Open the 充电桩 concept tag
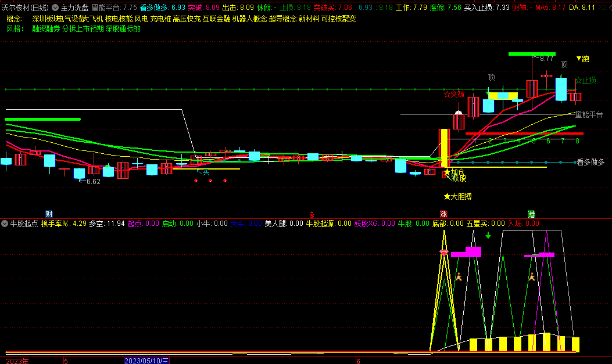Viewport: 612px width, 364px height. coord(161,19)
